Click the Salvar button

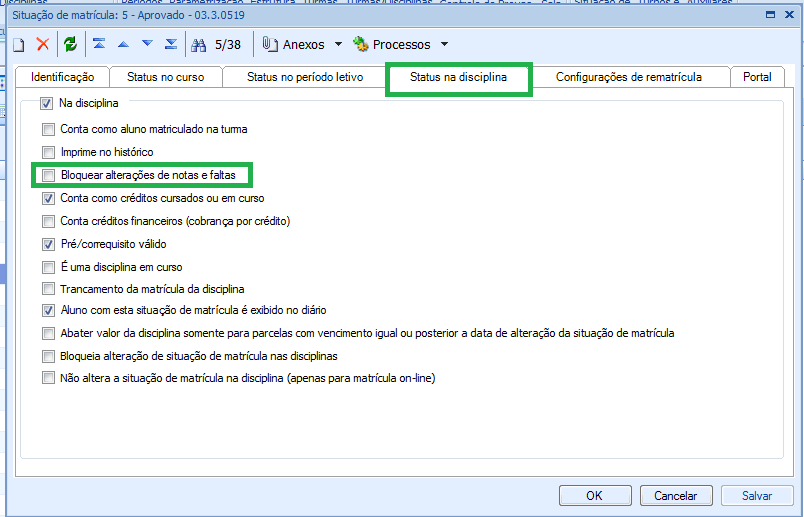(757, 495)
